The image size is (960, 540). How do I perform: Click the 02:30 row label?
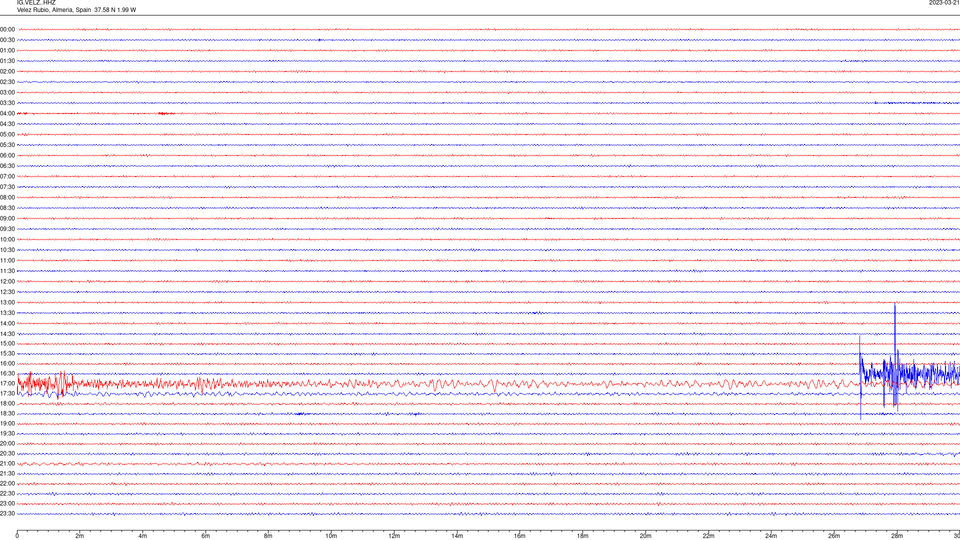[7, 82]
